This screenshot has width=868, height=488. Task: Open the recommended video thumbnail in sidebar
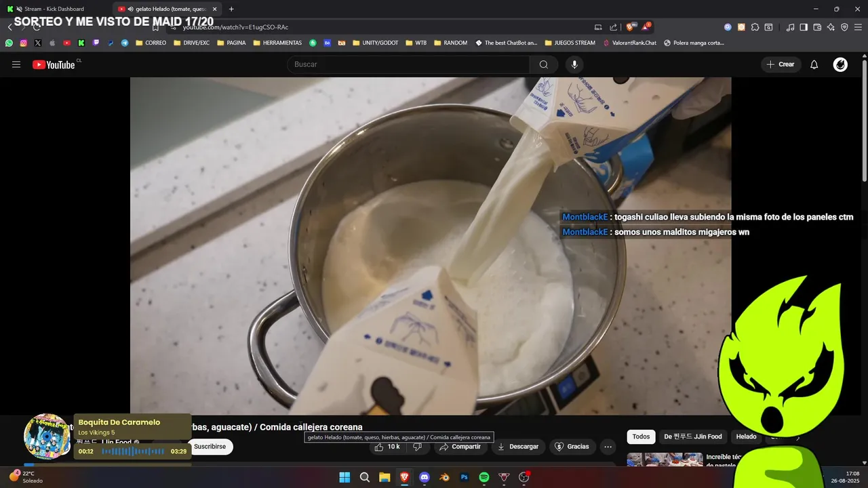pos(665,460)
